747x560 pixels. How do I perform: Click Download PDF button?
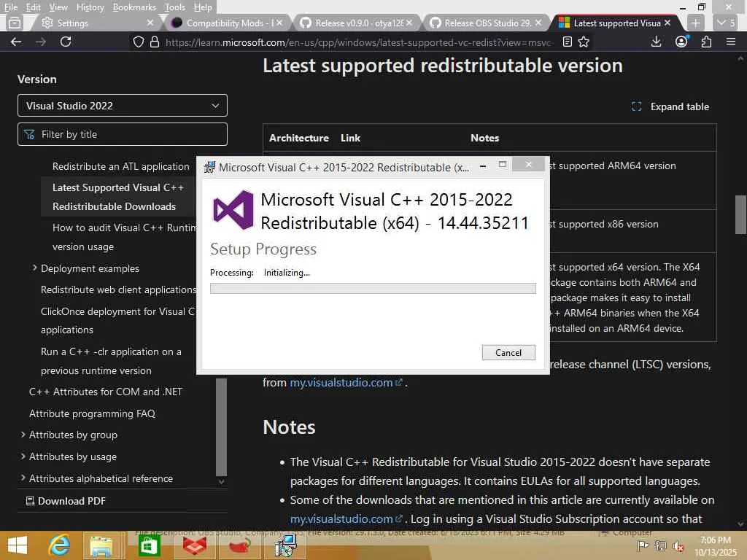click(65, 501)
